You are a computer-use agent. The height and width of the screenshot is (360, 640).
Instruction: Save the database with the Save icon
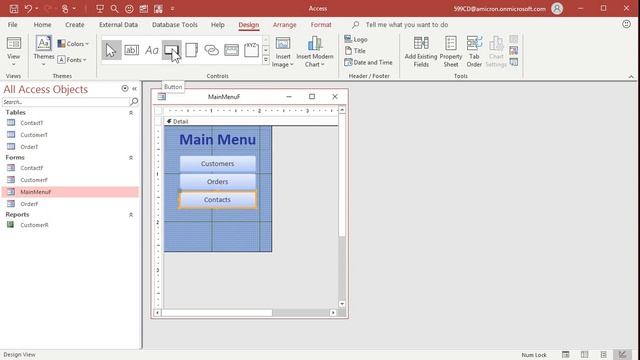[x=14, y=9]
